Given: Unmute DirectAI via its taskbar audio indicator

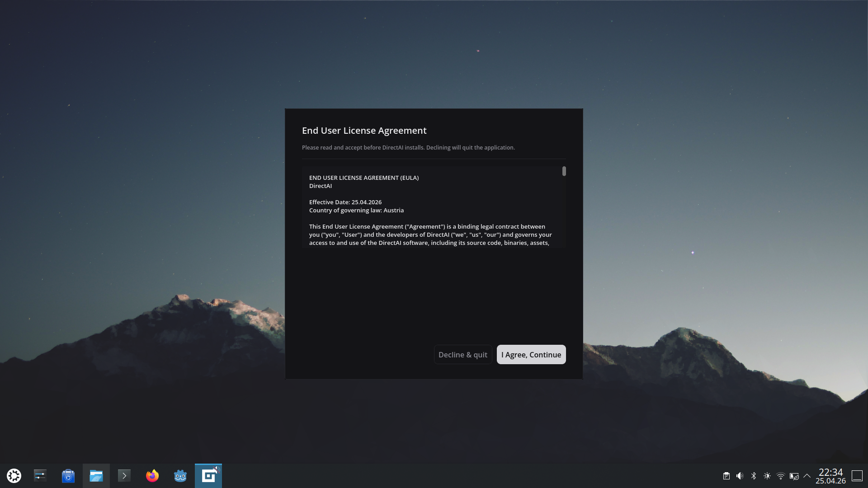Looking at the screenshot, I should [x=217, y=469].
